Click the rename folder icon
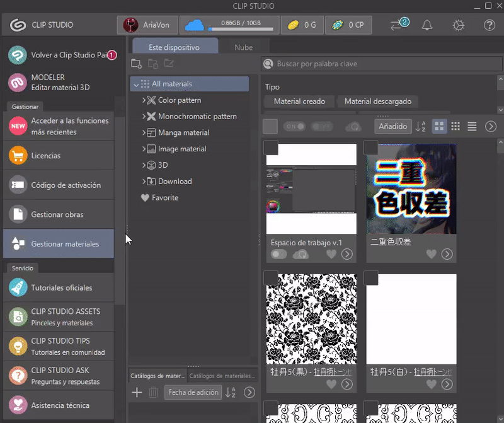Viewport: 504px width, 423px height. pos(169,64)
